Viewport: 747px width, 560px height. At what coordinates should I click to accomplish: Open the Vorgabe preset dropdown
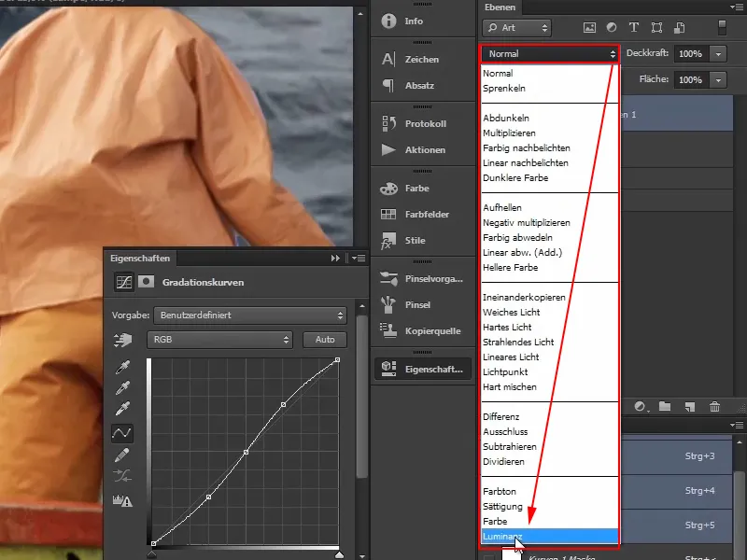(x=250, y=315)
